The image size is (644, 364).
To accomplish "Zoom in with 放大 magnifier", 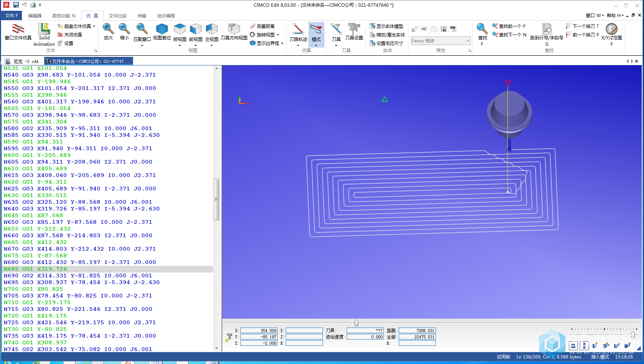I will pyautogui.click(x=108, y=32).
